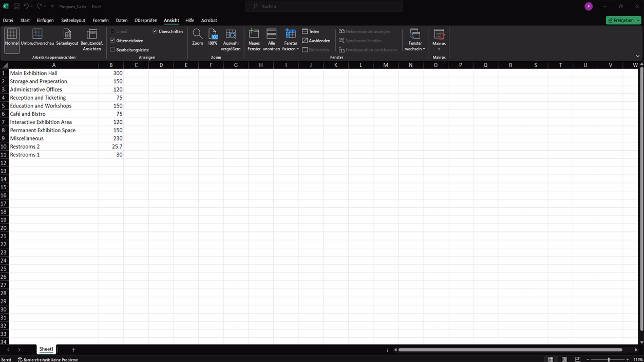Redo the last action
The image size is (644, 362).
pos(39,7)
